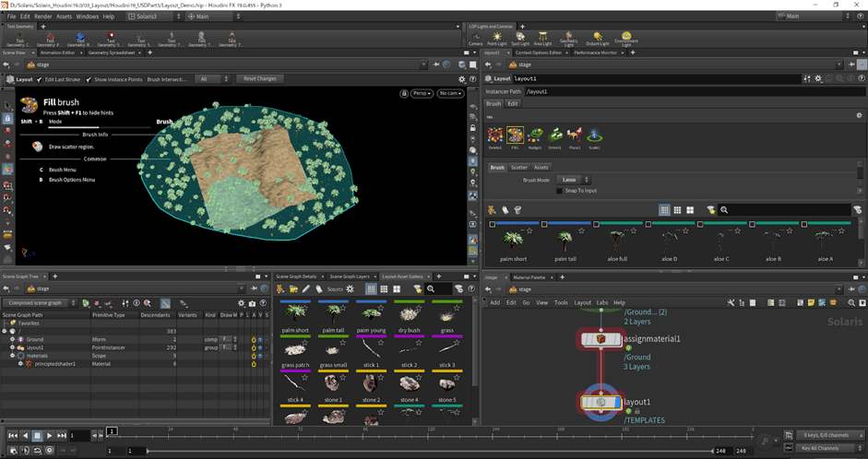Select the Nudge brush icon
This screenshot has height=459, width=868.
click(536, 136)
